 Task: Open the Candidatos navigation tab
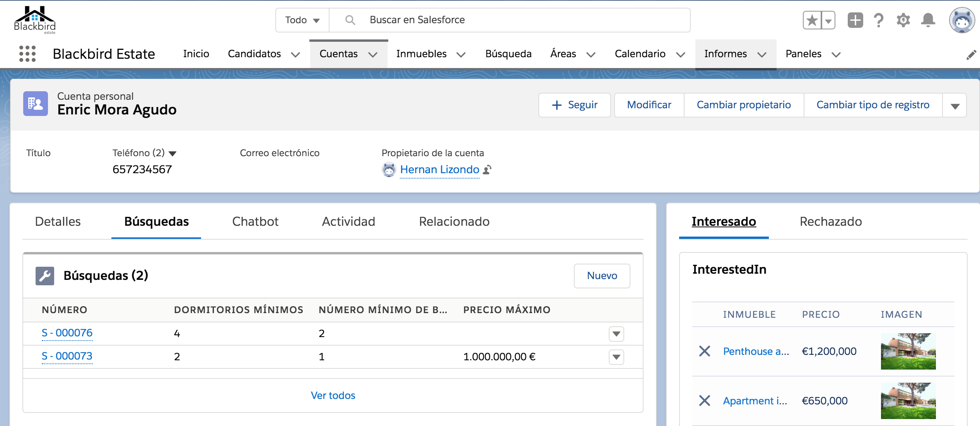[254, 54]
